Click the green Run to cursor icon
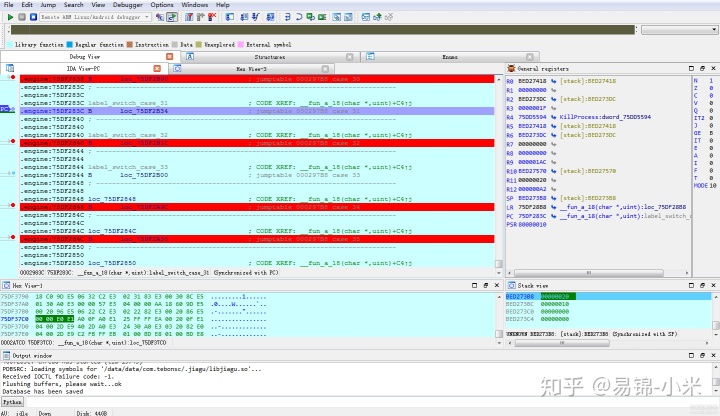 [322, 17]
